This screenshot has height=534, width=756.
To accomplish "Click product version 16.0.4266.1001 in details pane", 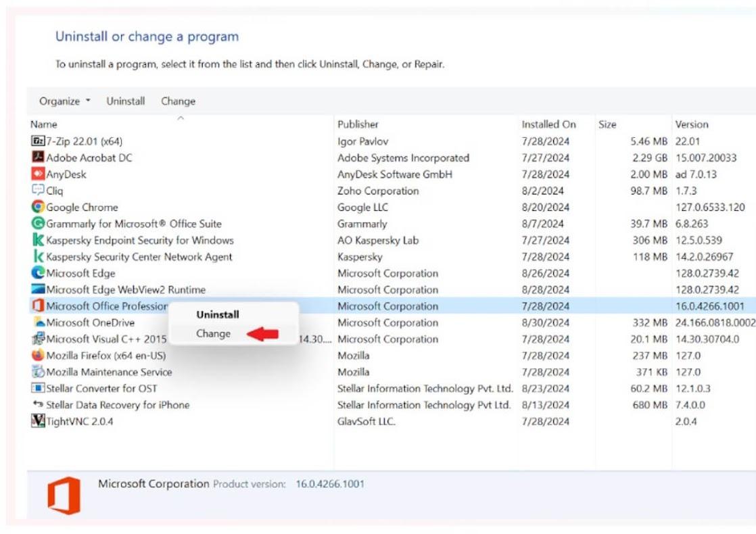I will [x=330, y=484].
